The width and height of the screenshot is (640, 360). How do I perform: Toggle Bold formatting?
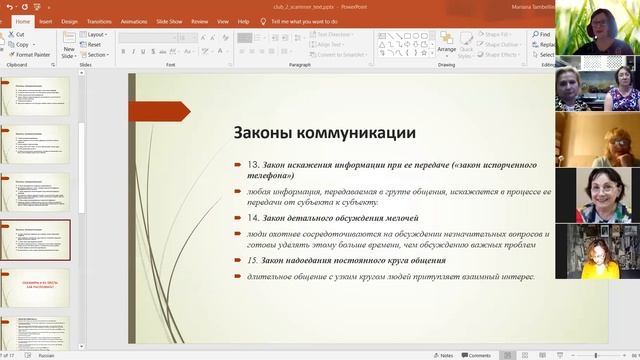(x=123, y=51)
